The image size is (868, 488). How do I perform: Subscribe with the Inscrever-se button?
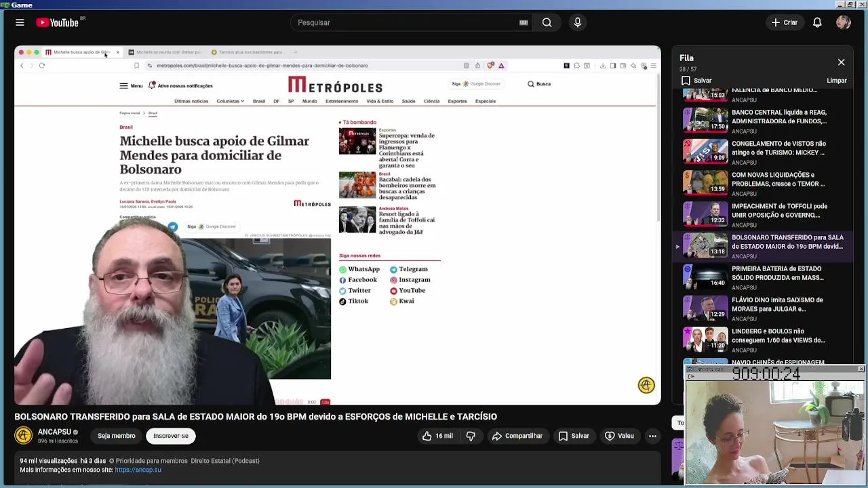[171, 436]
